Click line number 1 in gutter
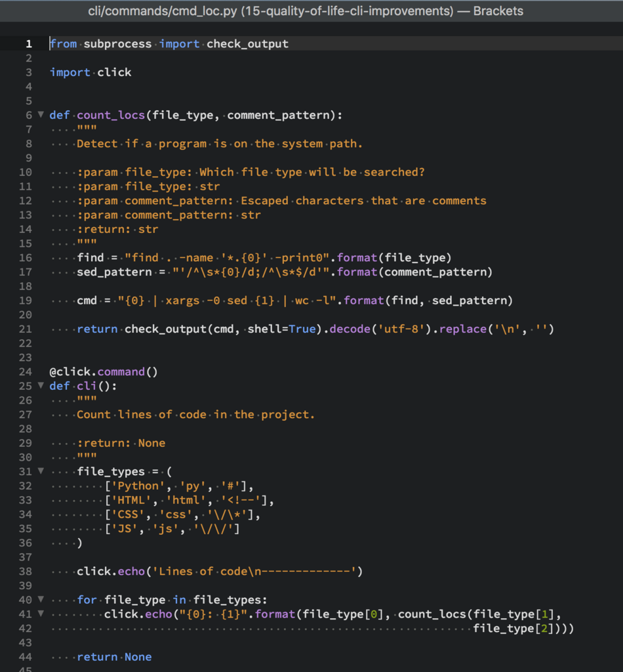Image resolution: width=623 pixels, height=672 pixels. coord(29,44)
